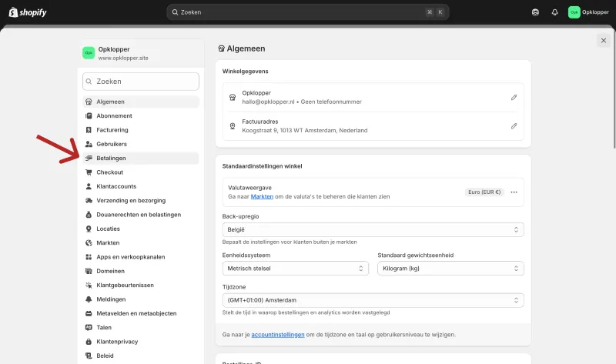Open Betalingen in the settings menu
The height and width of the screenshot is (364, 616).
click(141, 159)
